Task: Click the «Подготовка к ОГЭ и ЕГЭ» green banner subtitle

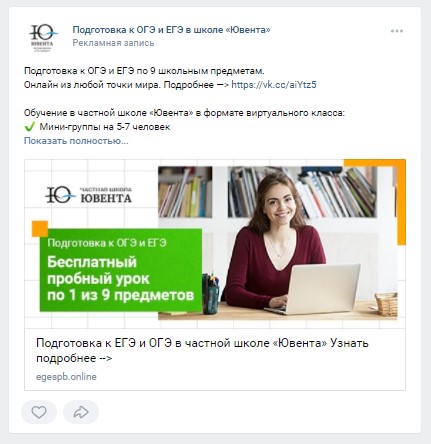Action: click(x=107, y=243)
